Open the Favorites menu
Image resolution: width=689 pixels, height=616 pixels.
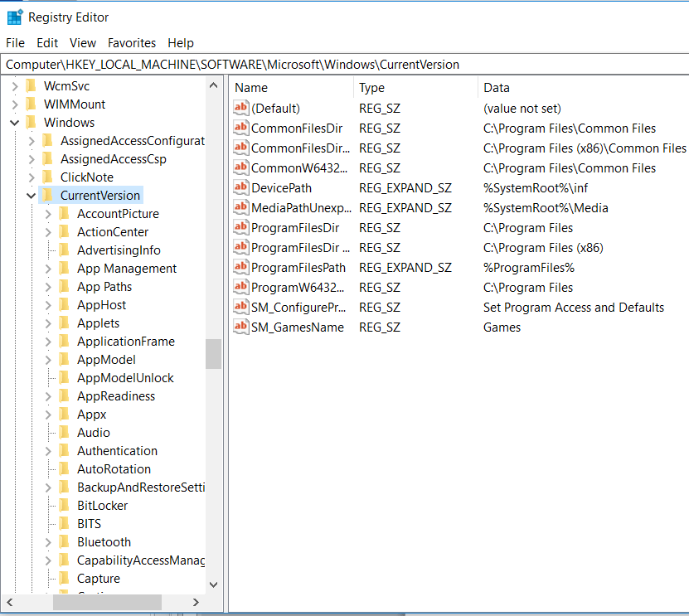click(132, 42)
